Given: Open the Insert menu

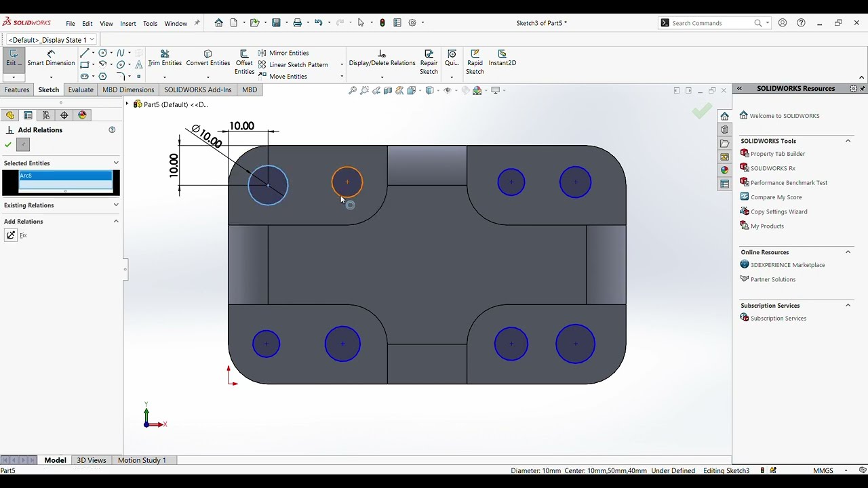Looking at the screenshot, I should point(128,24).
